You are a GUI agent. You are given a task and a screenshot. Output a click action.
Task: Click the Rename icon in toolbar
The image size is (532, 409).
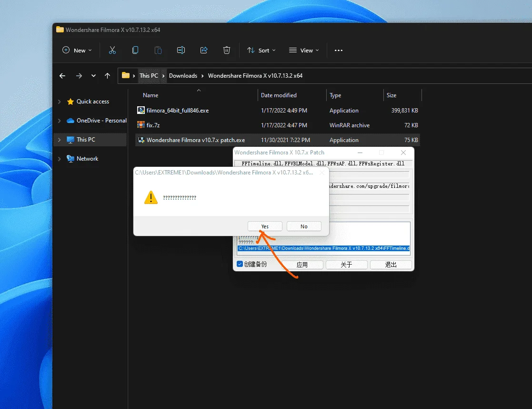point(181,50)
